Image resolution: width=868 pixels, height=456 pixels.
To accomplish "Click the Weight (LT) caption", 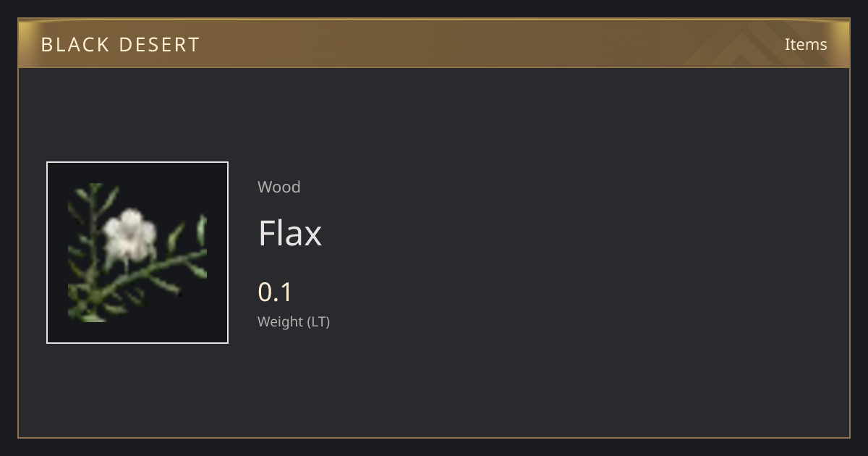I will (x=294, y=321).
